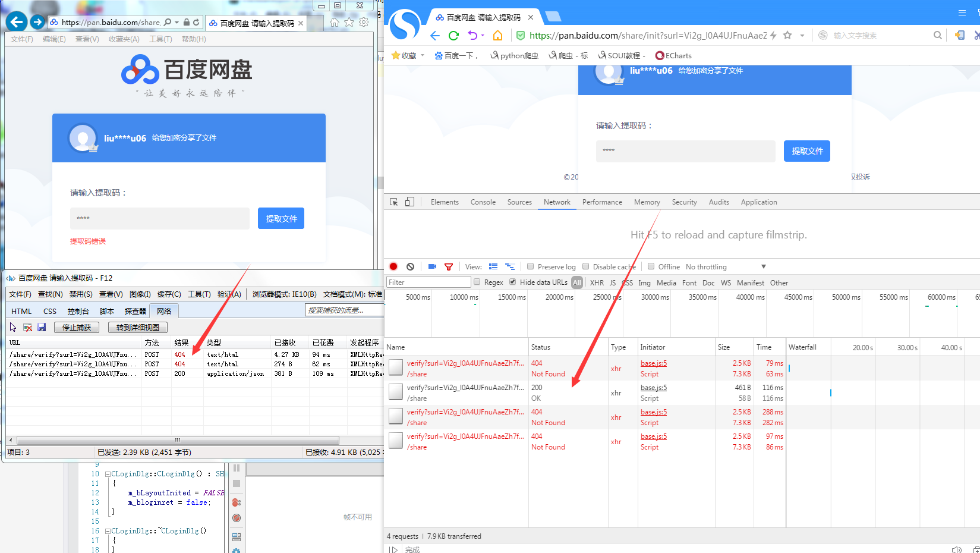Toggle capture screenshots camera icon
The height and width of the screenshot is (553, 980).
(x=432, y=266)
